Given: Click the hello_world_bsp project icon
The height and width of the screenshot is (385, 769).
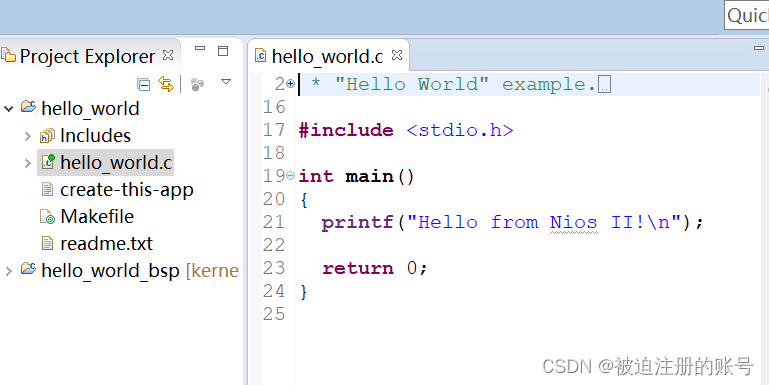Looking at the screenshot, I should pyautogui.click(x=28, y=269).
